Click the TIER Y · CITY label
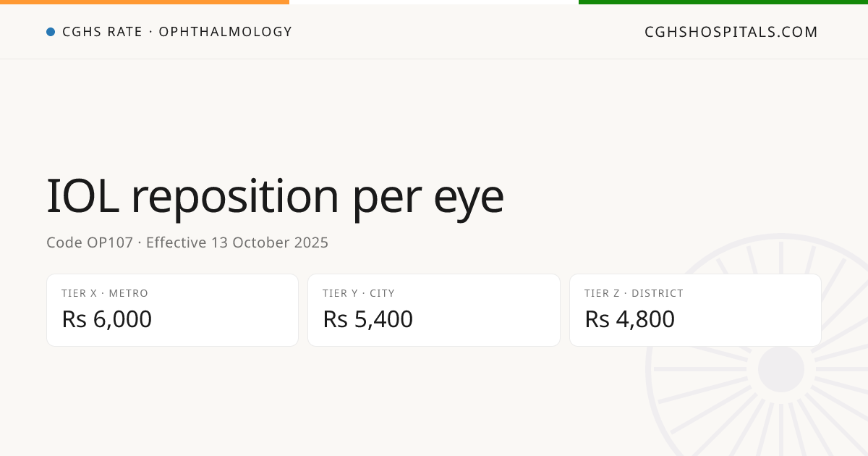Screen dimensions: 868x456 (359, 293)
